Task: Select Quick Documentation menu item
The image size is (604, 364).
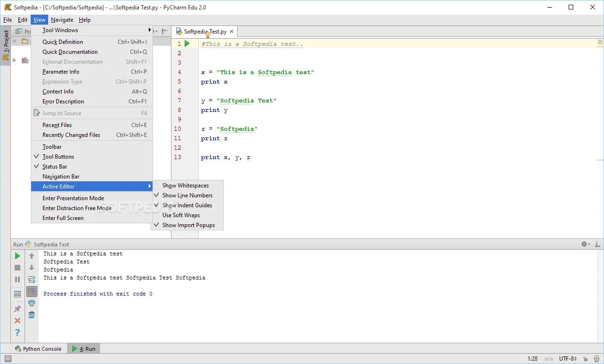Action: [92, 52]
